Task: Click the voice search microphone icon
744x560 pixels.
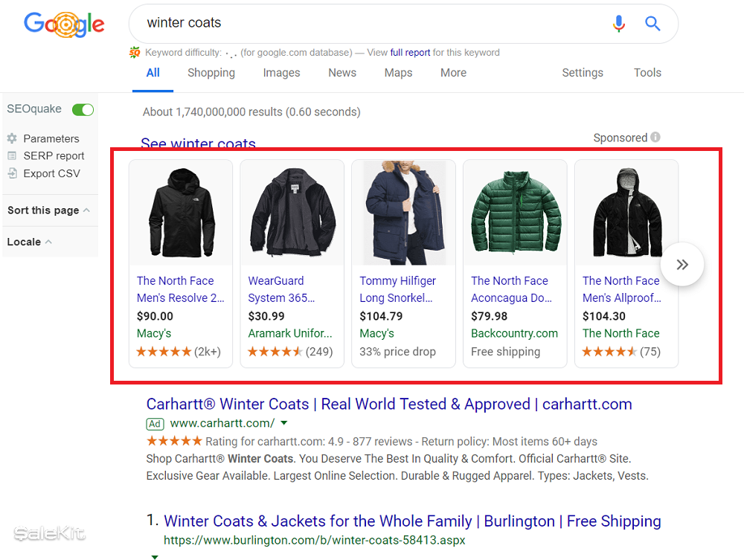Action: pyautogui.click(x=619, y=24)
